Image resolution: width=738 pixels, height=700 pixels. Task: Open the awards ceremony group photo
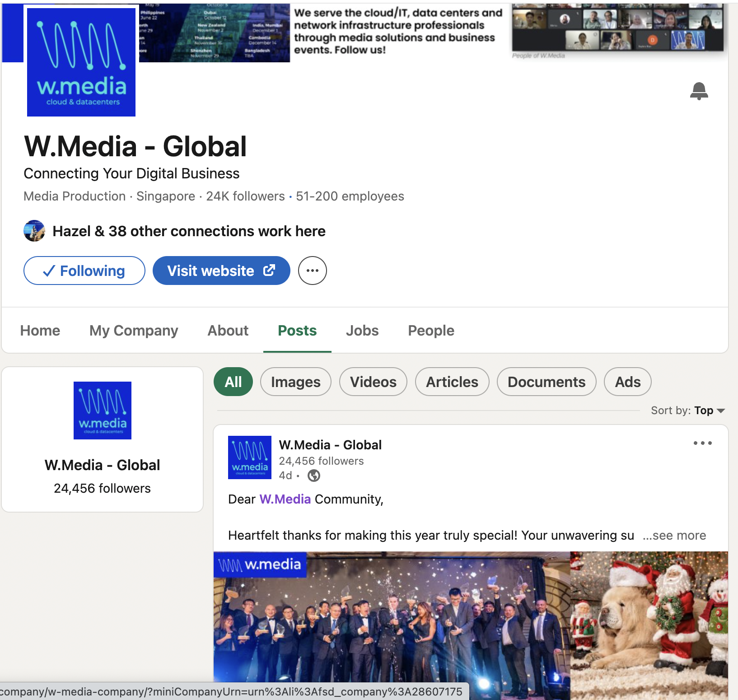click(x=392, y=625)
